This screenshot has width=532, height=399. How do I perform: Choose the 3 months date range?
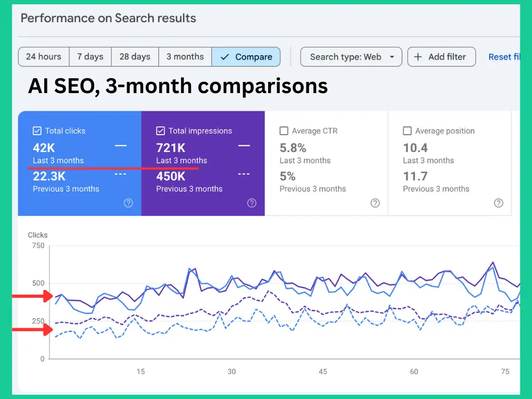point(185,57)
